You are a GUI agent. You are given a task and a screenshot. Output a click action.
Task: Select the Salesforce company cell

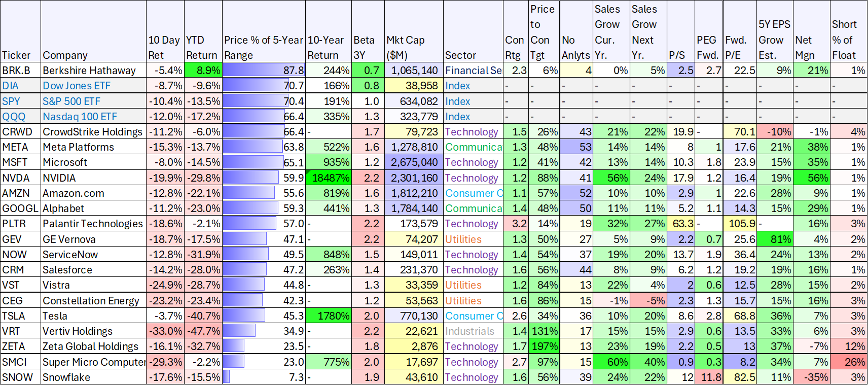[94, 269]
